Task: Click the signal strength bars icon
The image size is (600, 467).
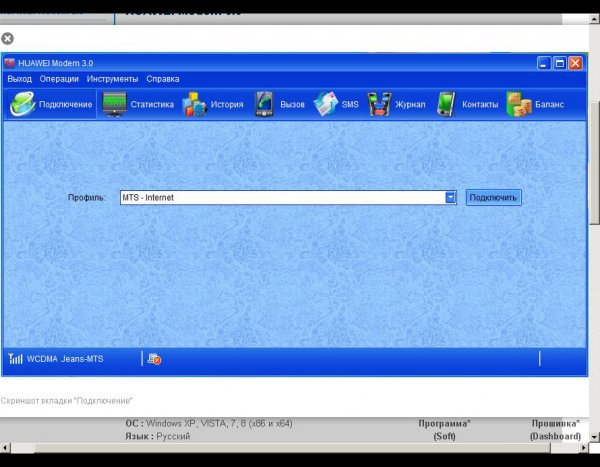Action: (15, 359)
